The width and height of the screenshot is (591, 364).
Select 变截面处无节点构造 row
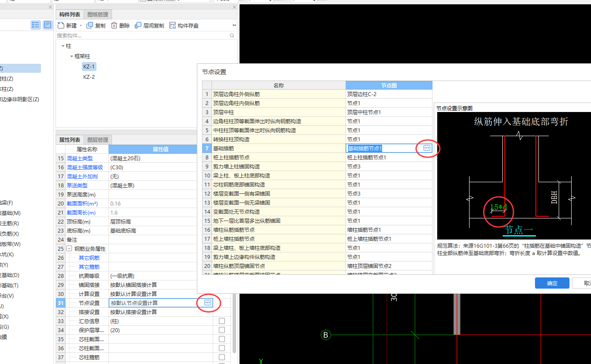pyautogui.click(x=279, y=212)
